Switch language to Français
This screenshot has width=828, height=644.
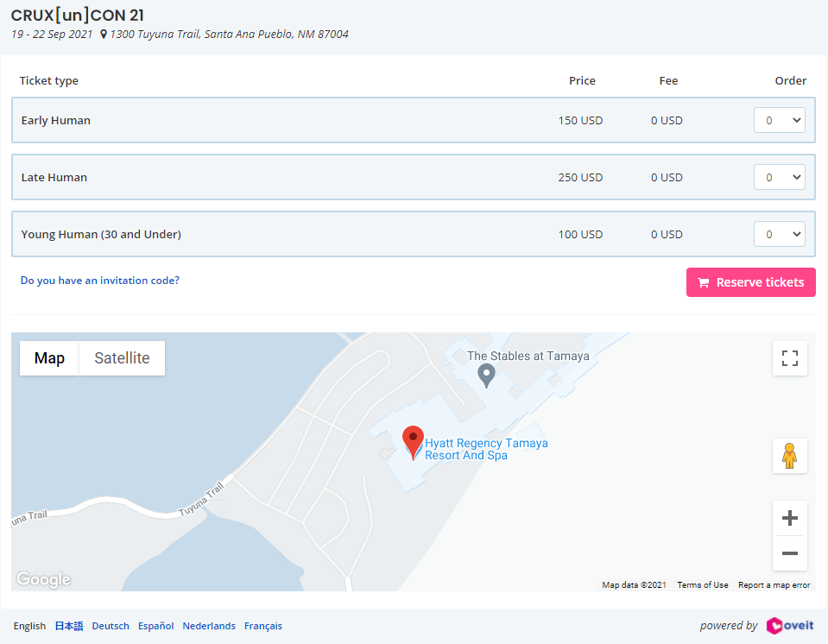263,626
